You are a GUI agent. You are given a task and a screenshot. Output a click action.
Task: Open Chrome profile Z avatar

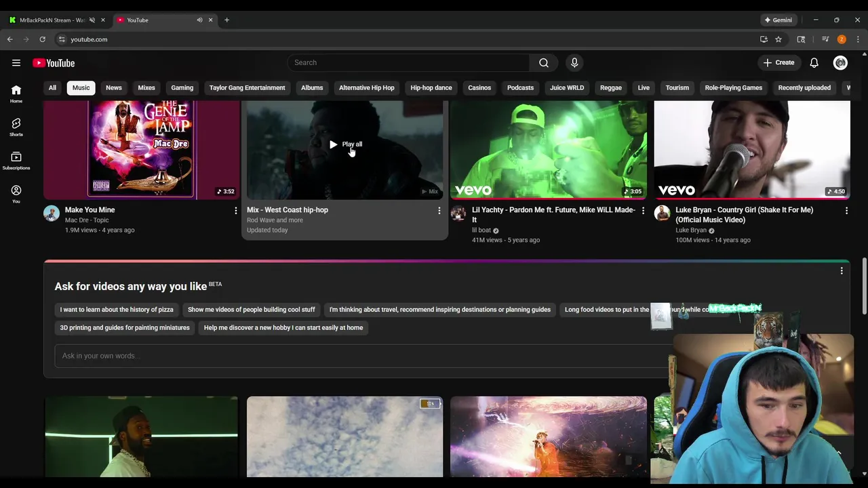(x=842, y=39)
